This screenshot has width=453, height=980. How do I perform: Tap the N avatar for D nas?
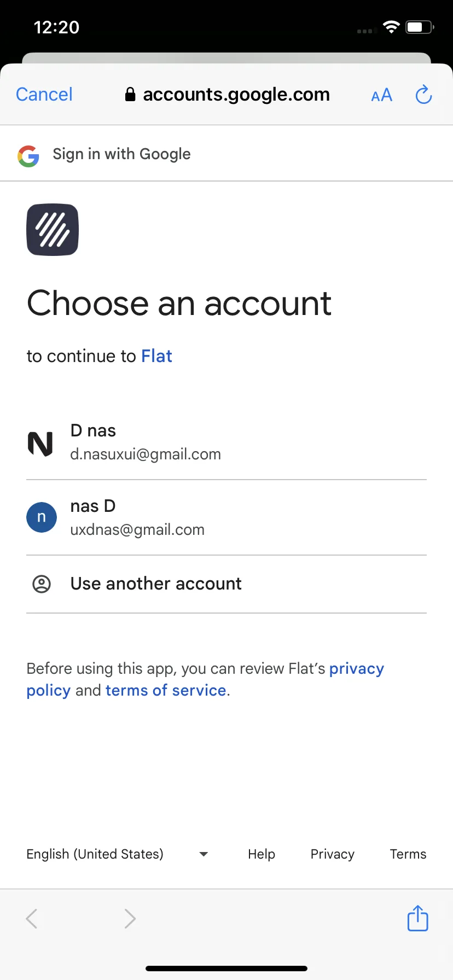tap(41, 443)
